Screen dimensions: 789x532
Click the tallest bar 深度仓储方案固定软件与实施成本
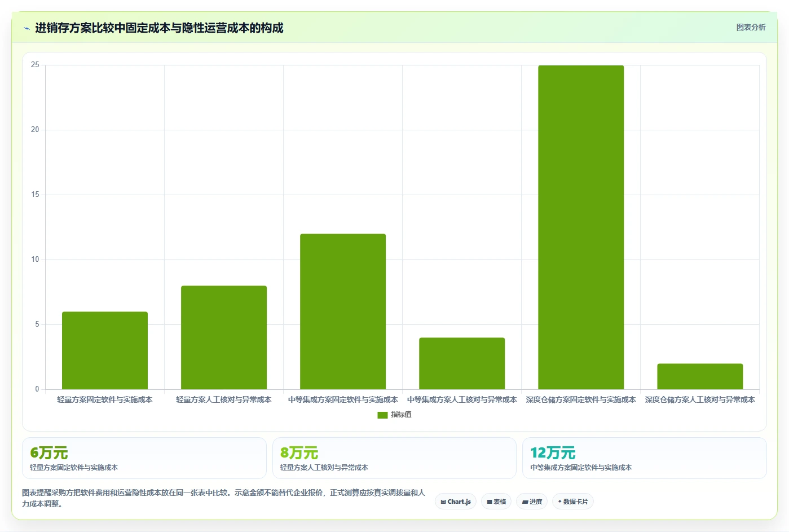581,227
